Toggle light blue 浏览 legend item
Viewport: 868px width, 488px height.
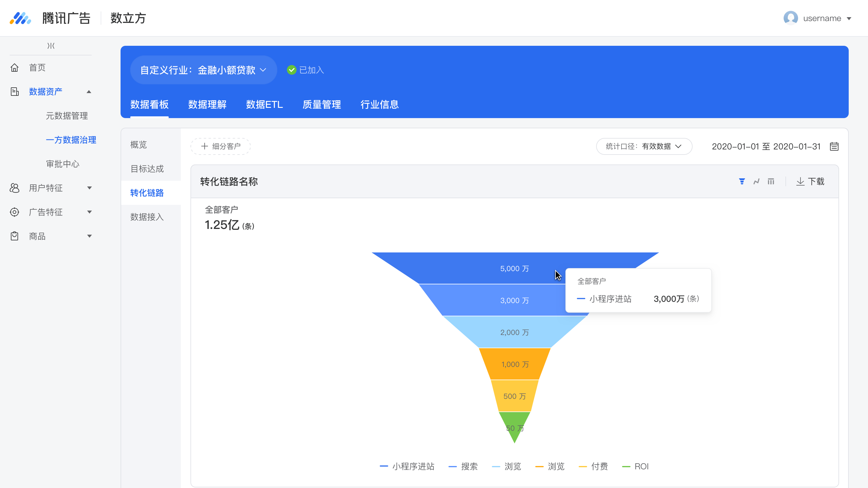point(506,466)
